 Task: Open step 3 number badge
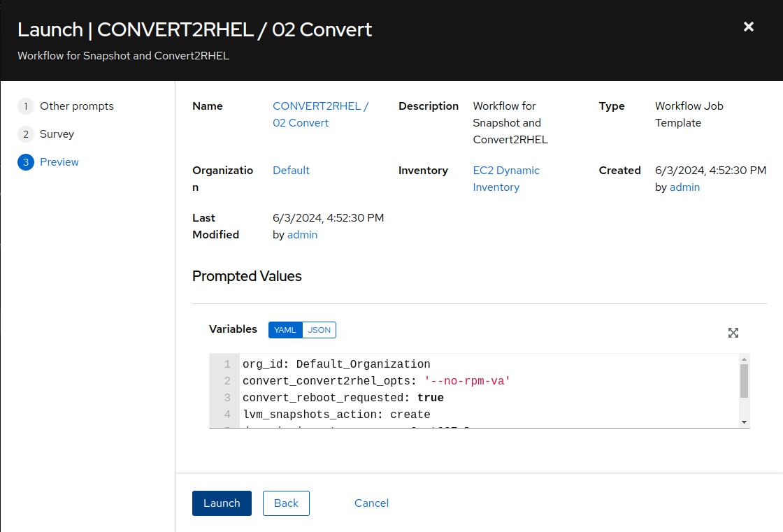click(26, 162)
